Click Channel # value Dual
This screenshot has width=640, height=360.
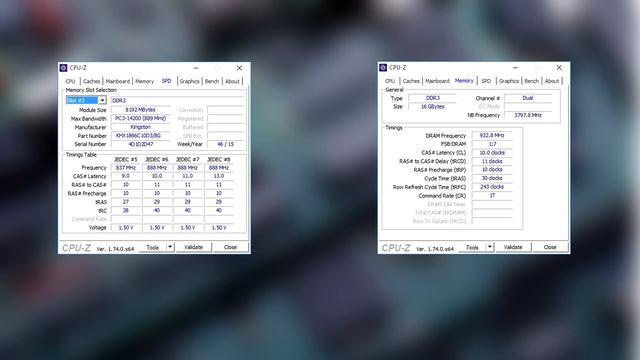coord(528,98)
